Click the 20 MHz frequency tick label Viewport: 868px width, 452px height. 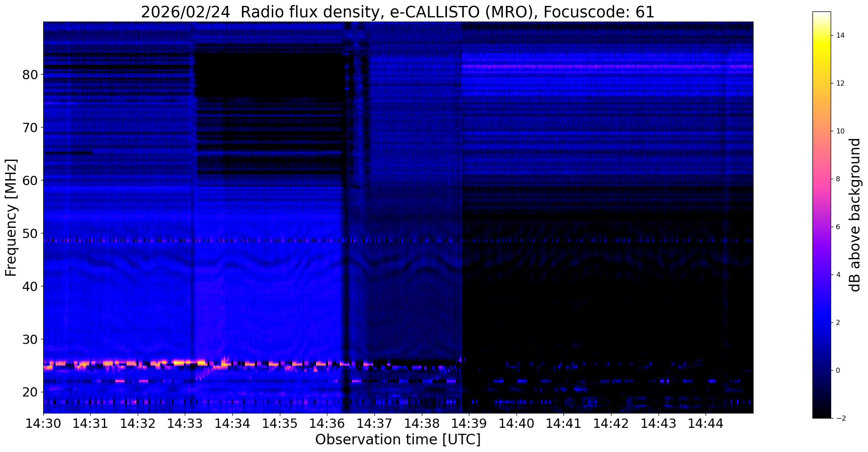(x=30, y=392)
